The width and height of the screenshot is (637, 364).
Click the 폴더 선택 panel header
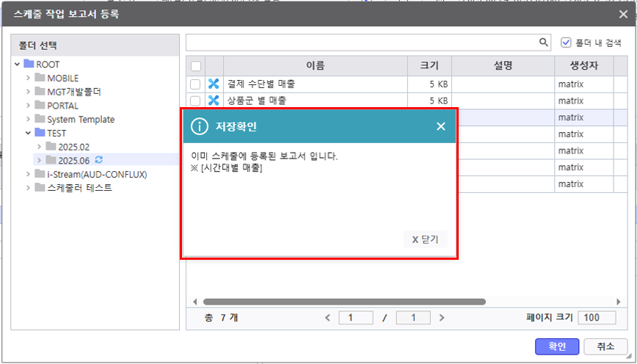pos(95,45)
